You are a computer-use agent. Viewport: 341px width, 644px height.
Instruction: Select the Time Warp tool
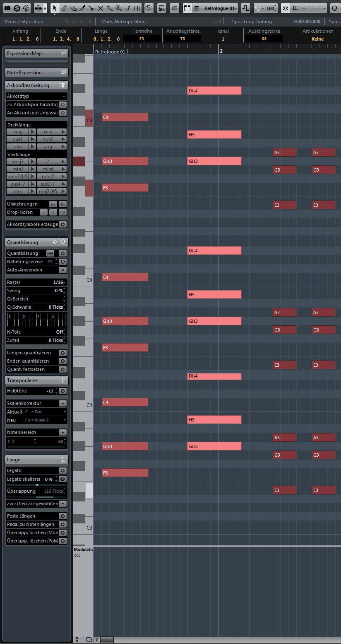(x=137, y=8)
